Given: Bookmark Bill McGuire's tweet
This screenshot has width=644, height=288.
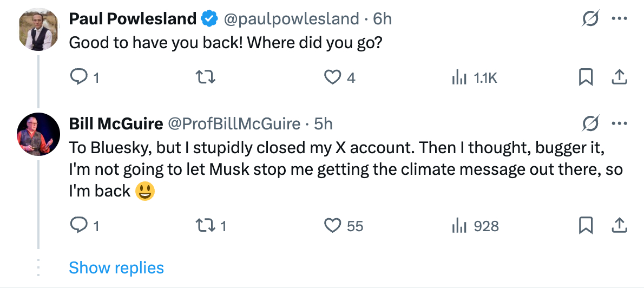Looking at the screenshot, I should 586,225.
